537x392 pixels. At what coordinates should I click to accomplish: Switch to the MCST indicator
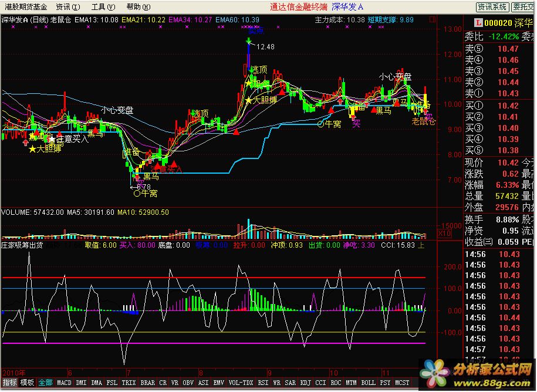pos(402,383)
